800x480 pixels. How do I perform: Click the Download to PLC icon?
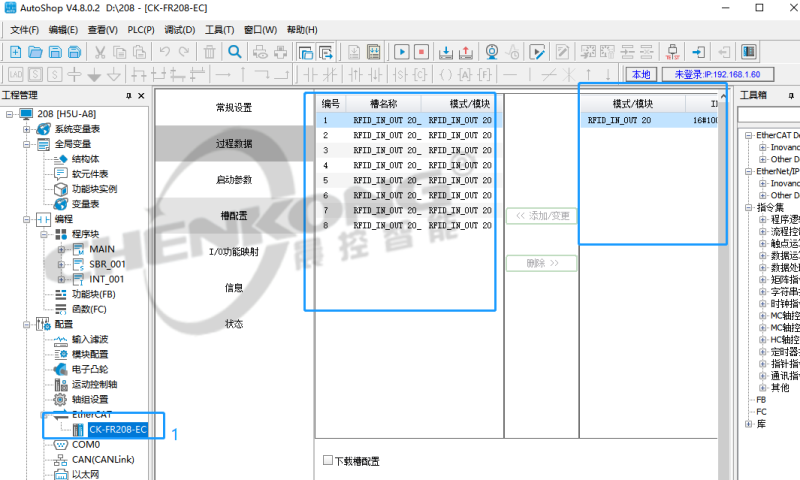pos(447,51)
